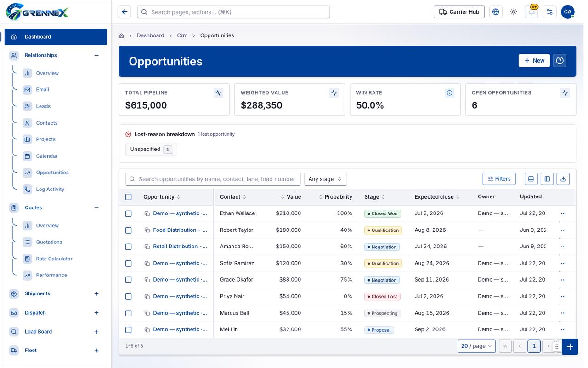Click the back arrow button in header
The width and height of the screenshot is (588, 368).
[x=124, y=12]
